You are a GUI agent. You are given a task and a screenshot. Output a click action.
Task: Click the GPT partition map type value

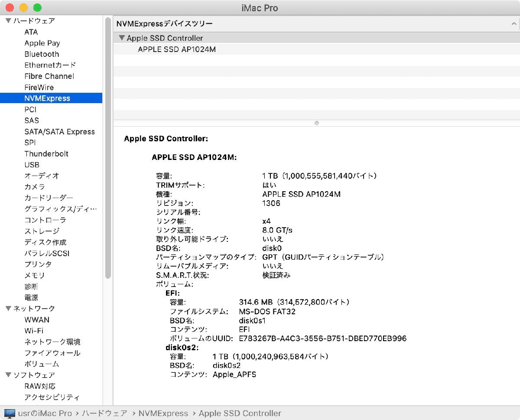pyautogui.click(x=323, y=257)
